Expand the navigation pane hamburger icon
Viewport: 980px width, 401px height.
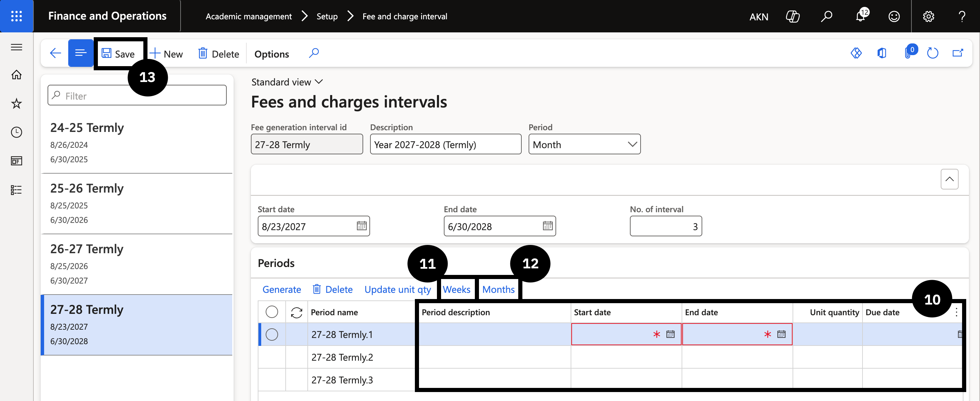(x=16, y=47)
